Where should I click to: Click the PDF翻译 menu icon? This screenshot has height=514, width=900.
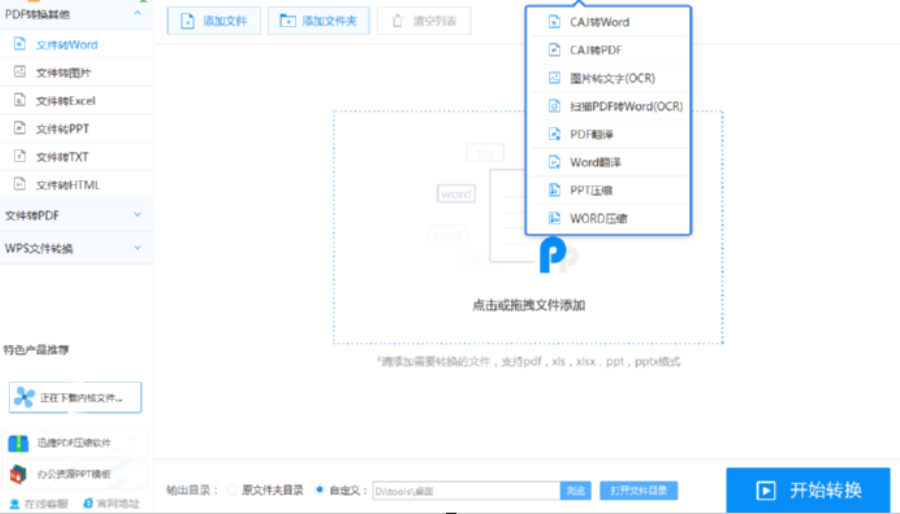554,134
